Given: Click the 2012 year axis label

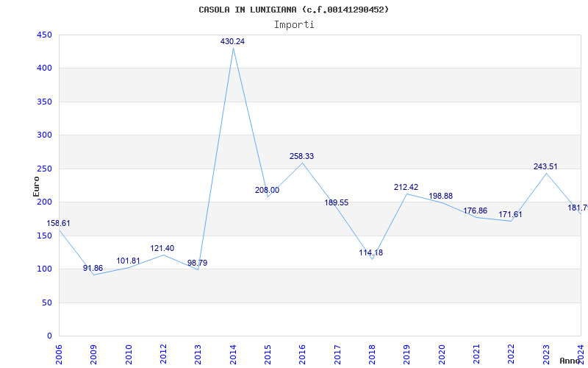Looking at the screenshot, I should pyautogui.click(x=163, y=355).
